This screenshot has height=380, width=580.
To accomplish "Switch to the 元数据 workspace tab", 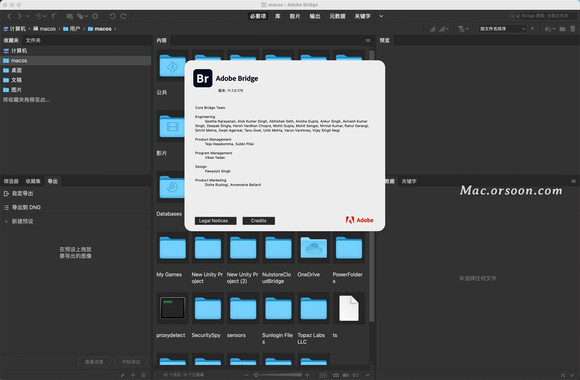I will (337, 16).
